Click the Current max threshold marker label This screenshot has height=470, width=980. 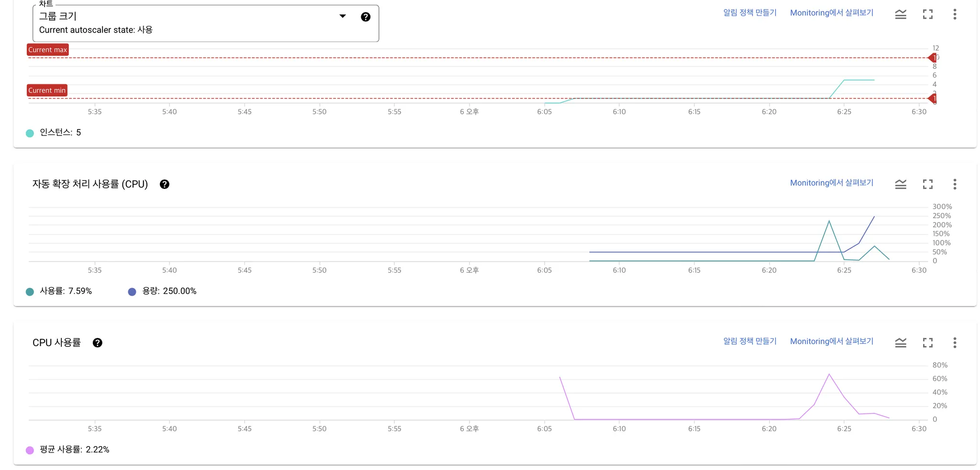pos(48,50)
